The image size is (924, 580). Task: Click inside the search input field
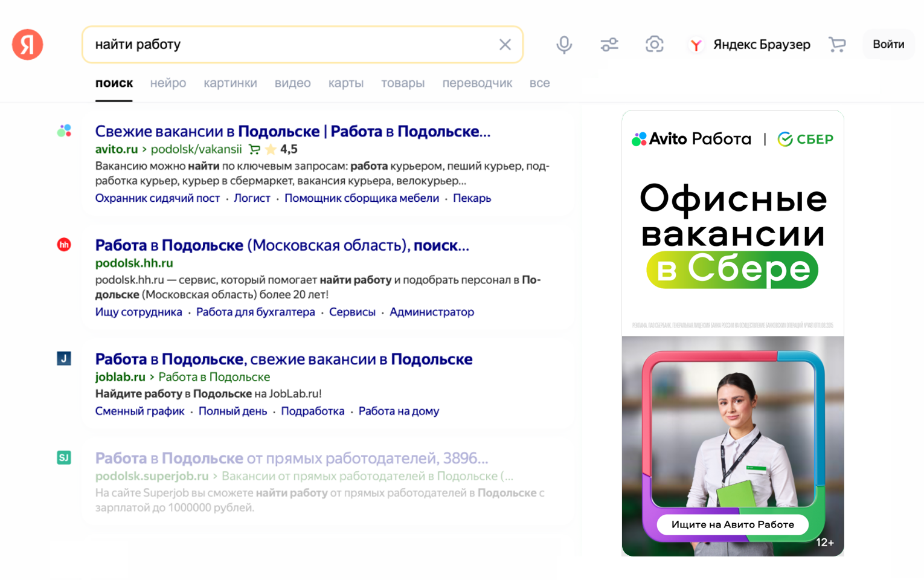290,45
